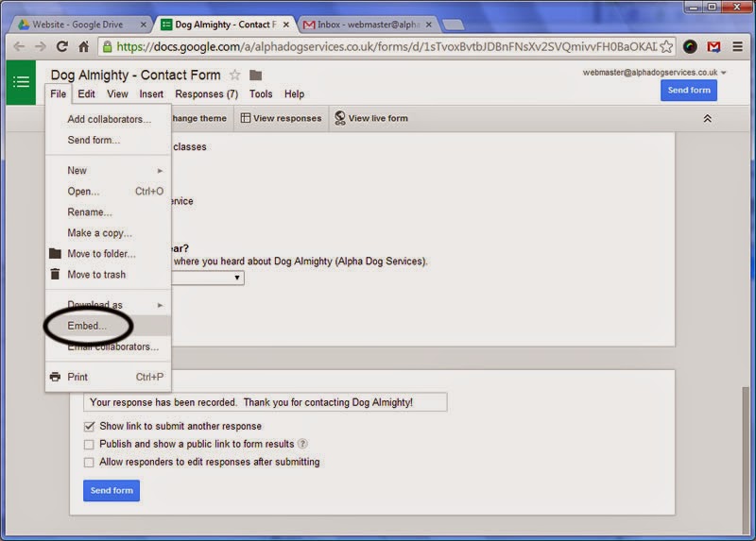Image resolution: width=756 pixels, height=541 pixels.
Task: Select Send form... in File menu
Action: point(108,140)
